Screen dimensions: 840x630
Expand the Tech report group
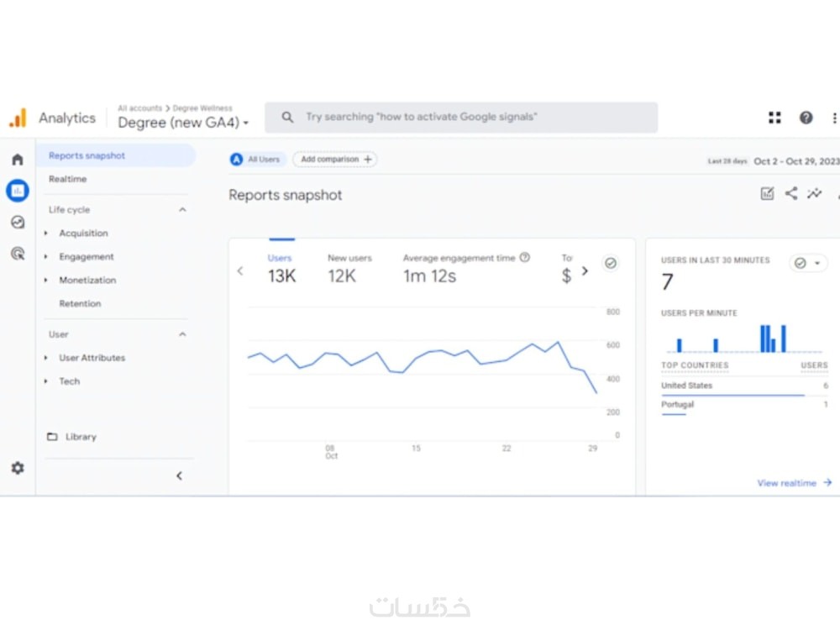46,381
